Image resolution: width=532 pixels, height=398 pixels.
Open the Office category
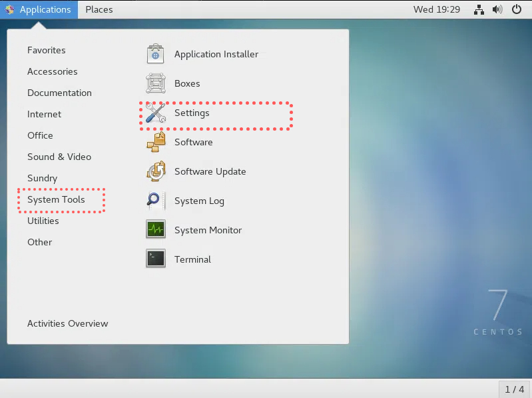click(40, 135)
